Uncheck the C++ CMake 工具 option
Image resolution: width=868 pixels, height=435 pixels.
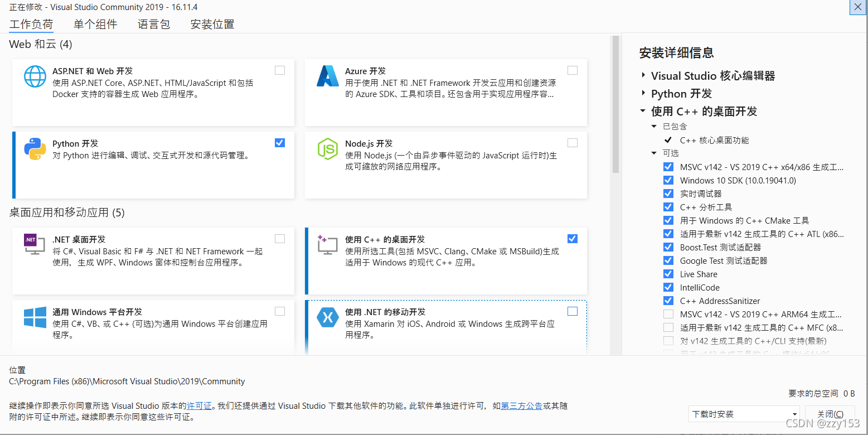(668, 220)
